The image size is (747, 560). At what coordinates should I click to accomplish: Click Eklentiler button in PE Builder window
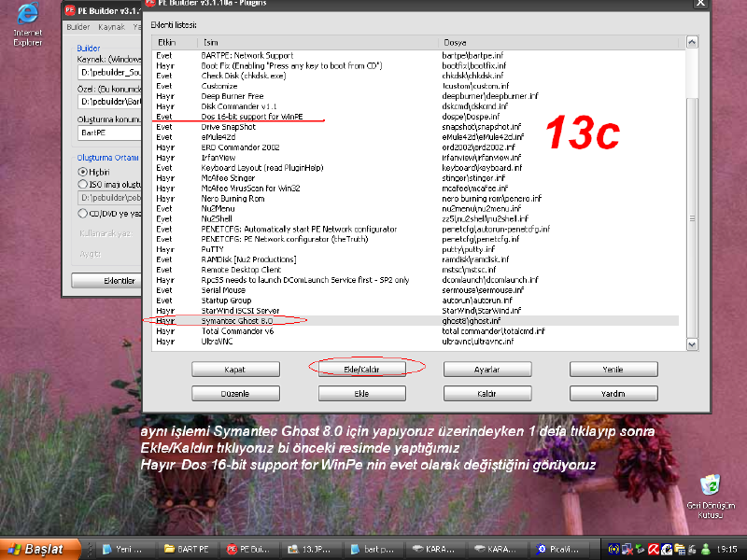106,281
